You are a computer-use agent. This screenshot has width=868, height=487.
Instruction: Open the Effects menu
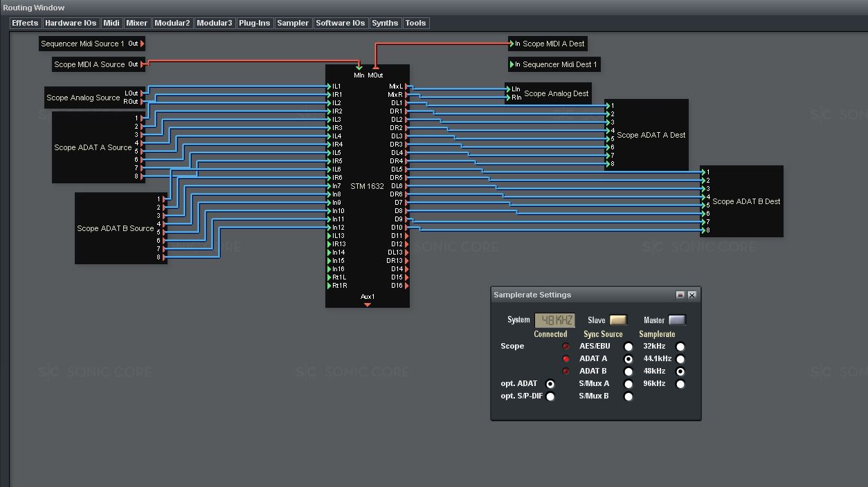pyautogui.click(x=25, y=23)
